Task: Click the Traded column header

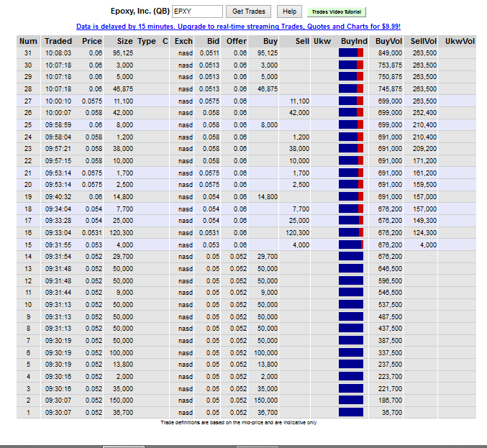Action: point(58,41)
